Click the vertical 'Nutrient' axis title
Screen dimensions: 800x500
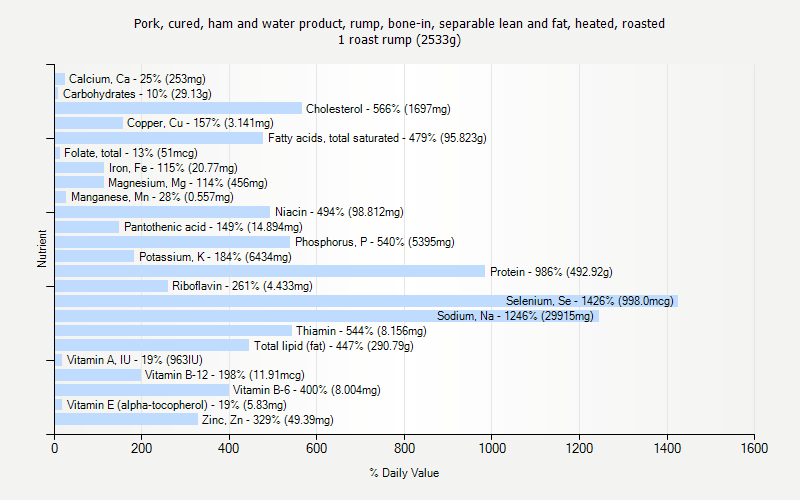pos(42,248)
